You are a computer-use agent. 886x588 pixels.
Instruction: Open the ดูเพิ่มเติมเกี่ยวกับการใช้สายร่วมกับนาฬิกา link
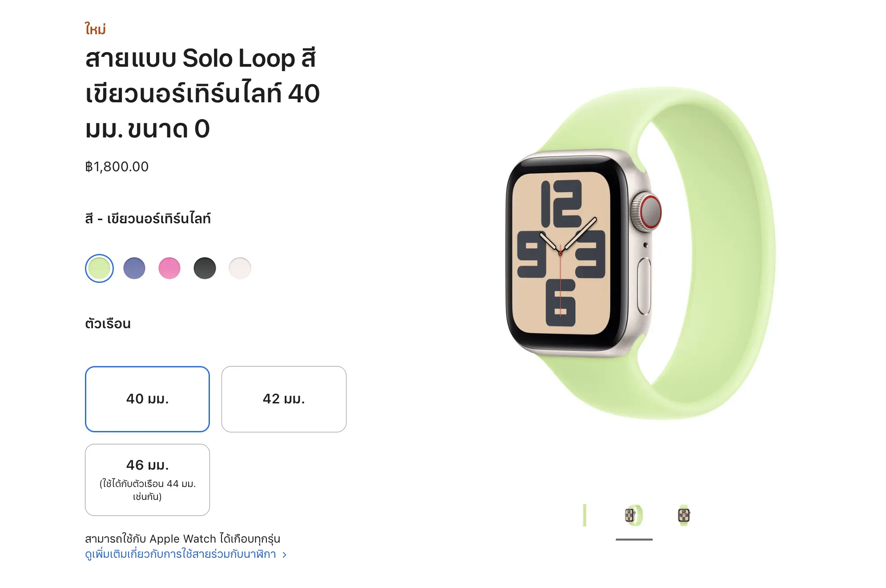pyautogui.click(x=181, y=554)
